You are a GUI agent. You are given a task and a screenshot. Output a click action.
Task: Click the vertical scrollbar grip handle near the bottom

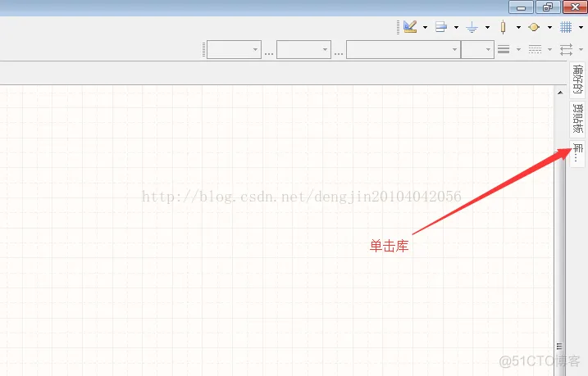coord(559,346)
